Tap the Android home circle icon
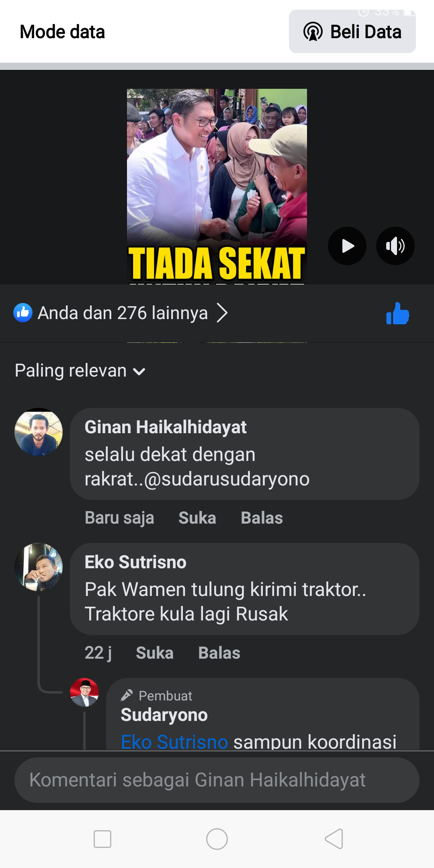The height and width of the screenshot is (868, 434). click(x=217, y=839)
